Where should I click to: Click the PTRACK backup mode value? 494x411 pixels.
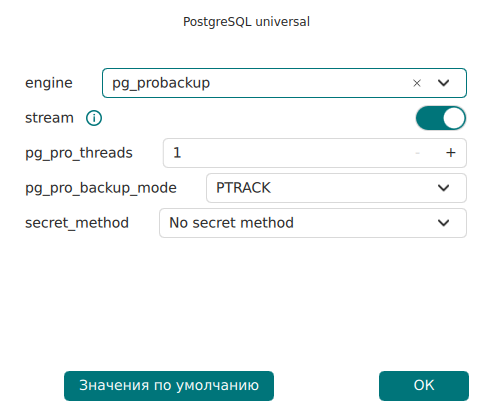click(243, 188)
